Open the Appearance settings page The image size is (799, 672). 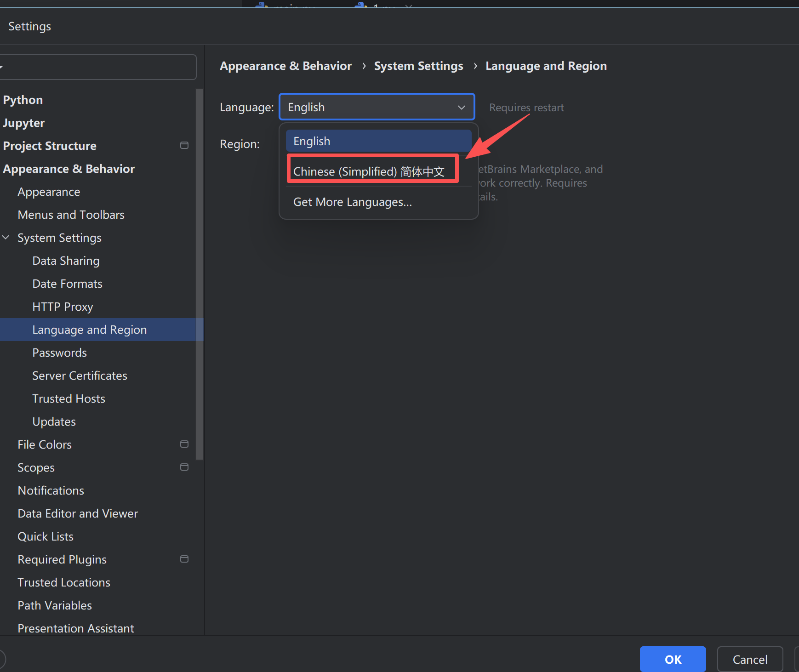click(x=49, y=192)
